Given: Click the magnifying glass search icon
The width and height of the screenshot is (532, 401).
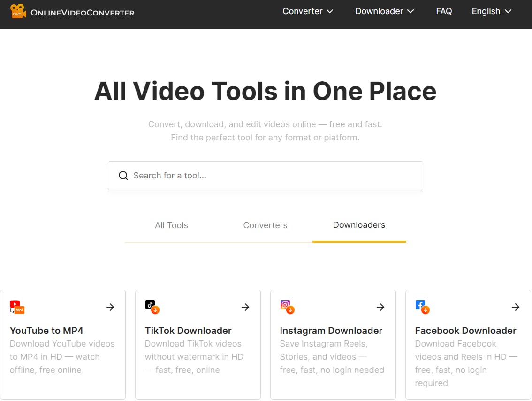Looking at the screenshot, I should (x=123, y=175).
